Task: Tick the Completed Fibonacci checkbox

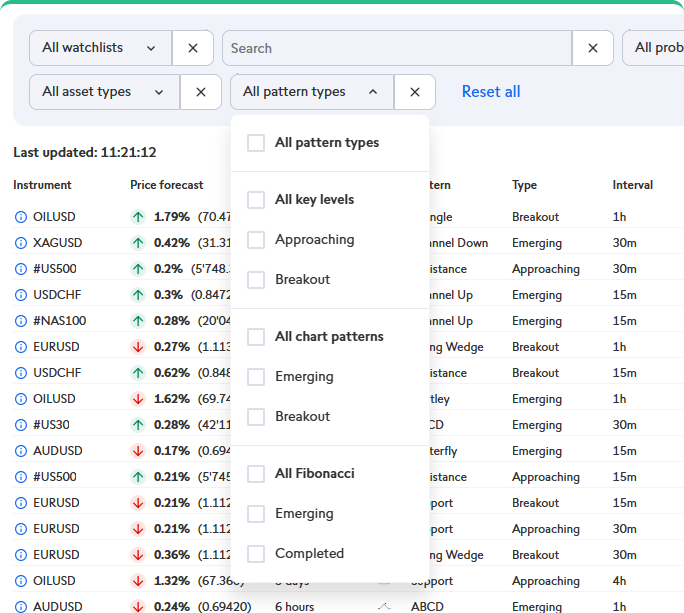Action: pyautogui.click(x=256, y=554)
